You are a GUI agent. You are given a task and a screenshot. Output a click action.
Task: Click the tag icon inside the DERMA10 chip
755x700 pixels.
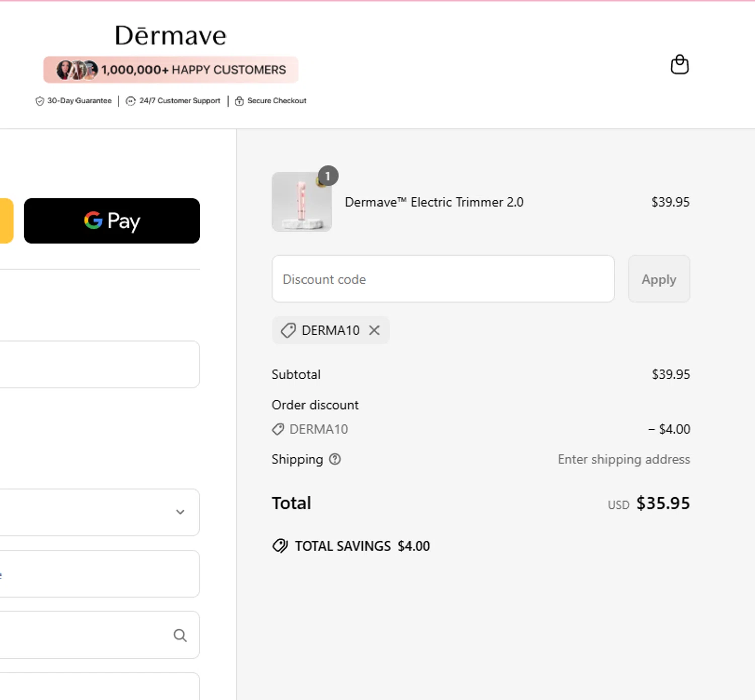point(288,331)
